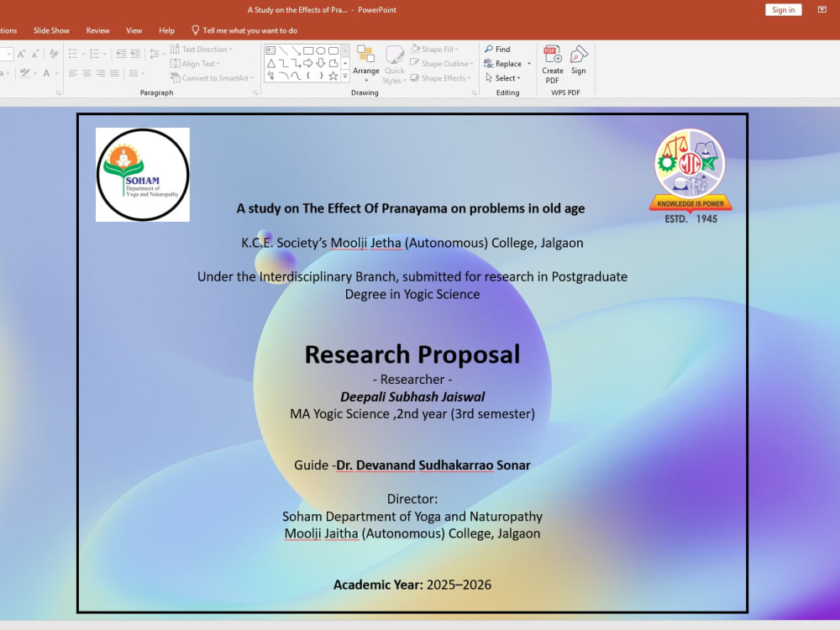Click the Create PDF icon
Screen dimensions: 840x630
coord(553,65)
